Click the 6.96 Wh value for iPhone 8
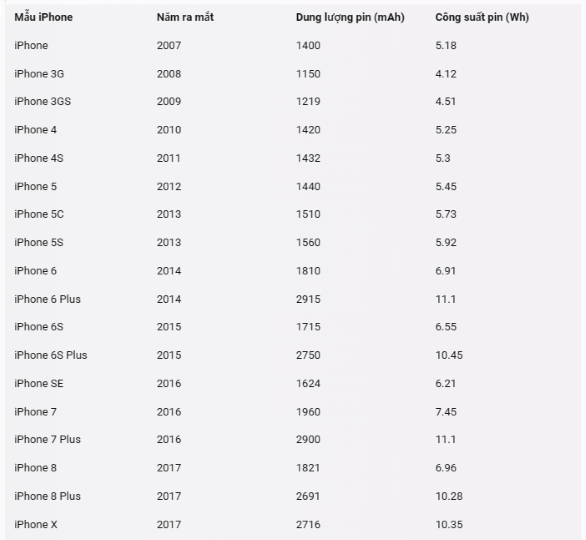The width and height of the screenshot is (586, 540). point(446,468)
